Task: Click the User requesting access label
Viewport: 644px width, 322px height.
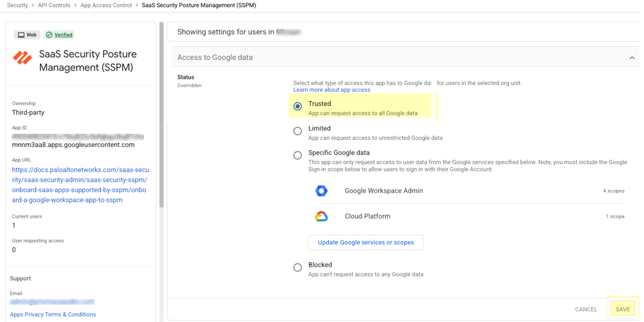Action: click(38, 241)
